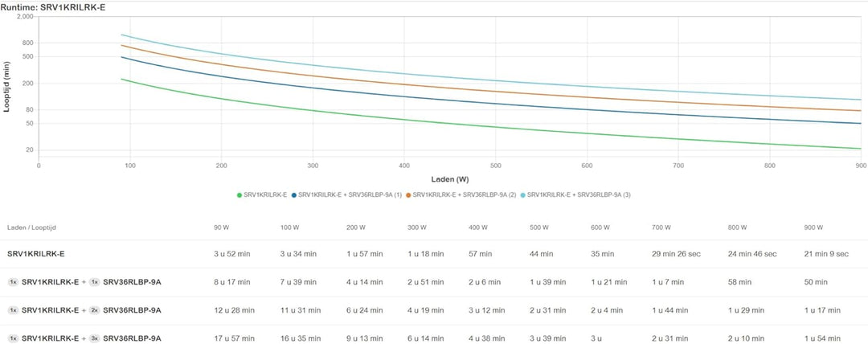
Task: Click the 2x badge before SRV36RLBP-9A
Action: click(x=95, y=310)
